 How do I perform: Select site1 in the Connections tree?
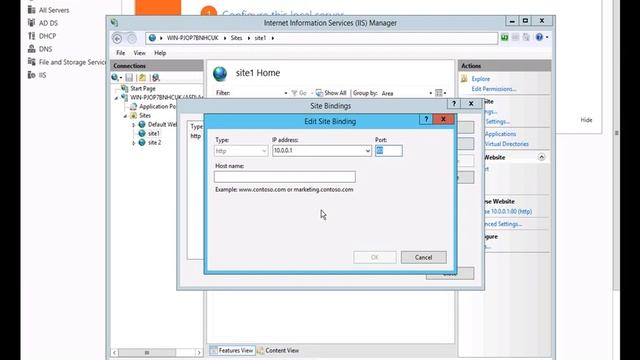tap(154, 133)
